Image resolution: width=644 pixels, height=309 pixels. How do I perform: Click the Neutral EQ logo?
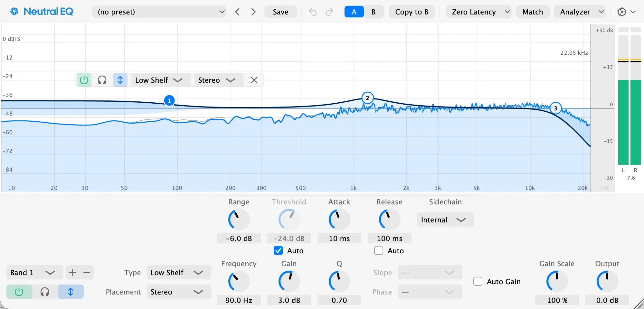[x=42, y=12]
